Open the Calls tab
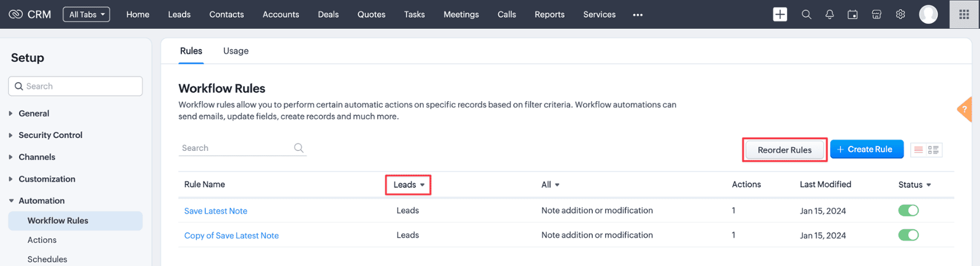The height and width of the screenshot is (266, 980). [507, 14]
